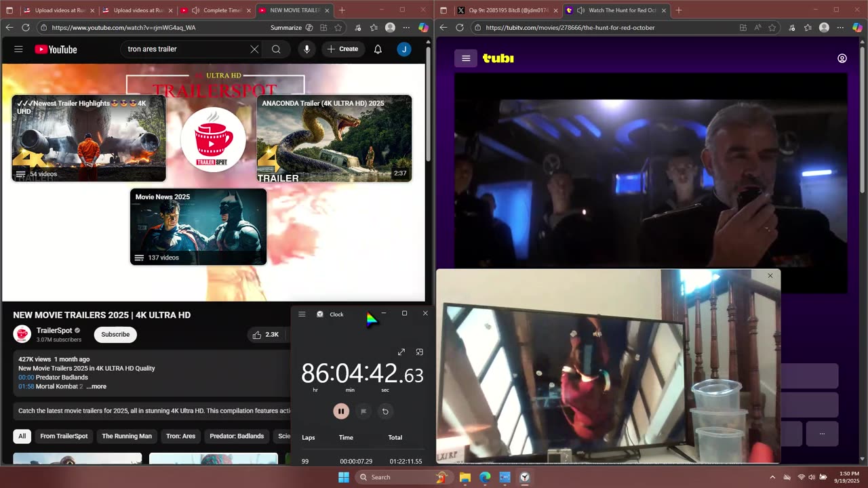Image resolution: width=868 pixels, height=488 pixels.
Task: Switch to the NEW MOVIE TRAILER tab
Action: (294, 10)
